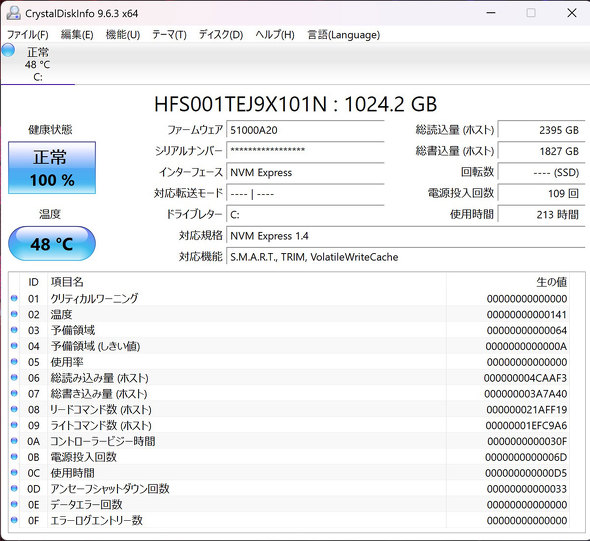
Task: Click status dot for row 04 予備領域 (しきい値)
Action: pyautogui.click(x=14, y=346)
